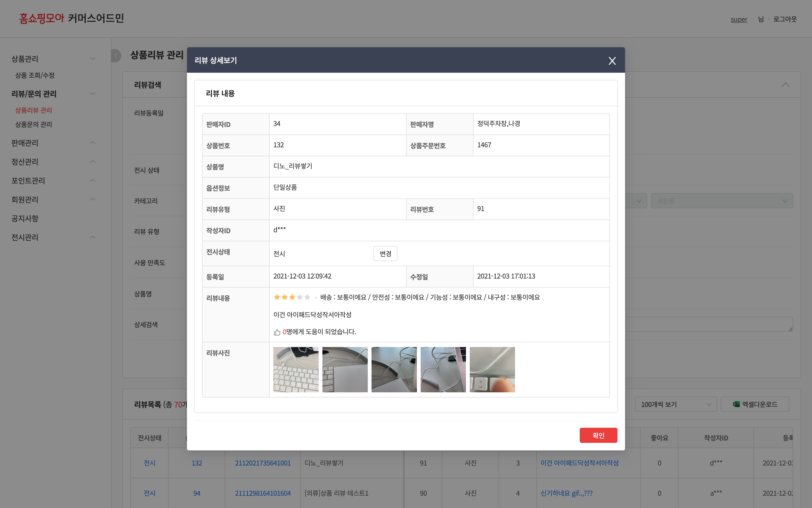The image size is (812, 508).
Task: Select 공지사항 in the sidebar
Action: click(x=25, y=219)
